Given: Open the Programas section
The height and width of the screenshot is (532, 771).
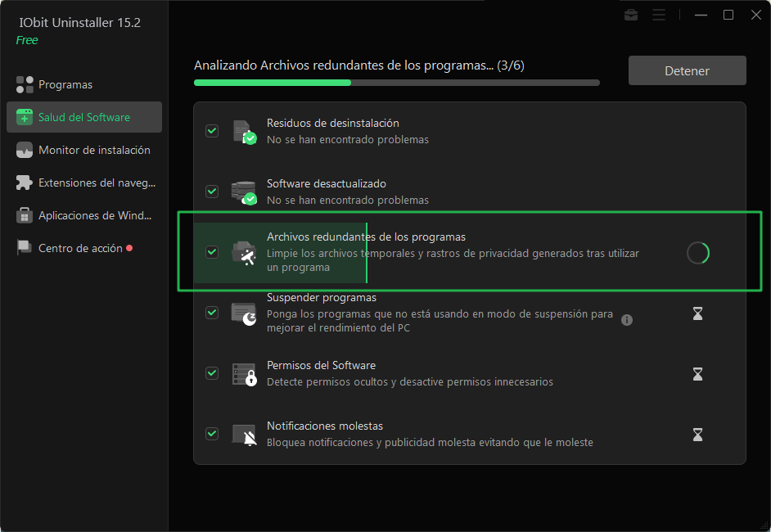Looking at the screenshot, I should [x=84, y=84].
